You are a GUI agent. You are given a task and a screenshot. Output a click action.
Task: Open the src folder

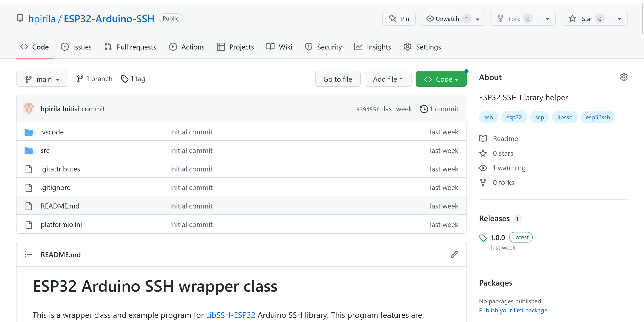[45, 151]
